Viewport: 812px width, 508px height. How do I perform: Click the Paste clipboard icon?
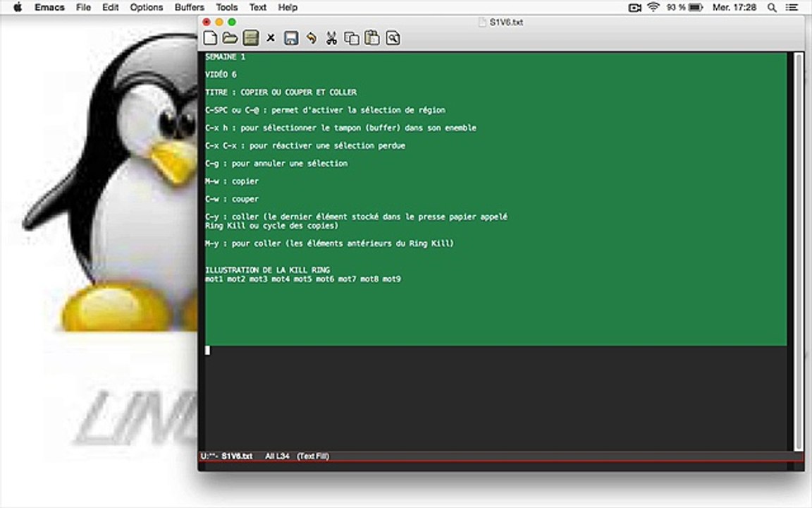pyautogui.click(x=372, y=38)
